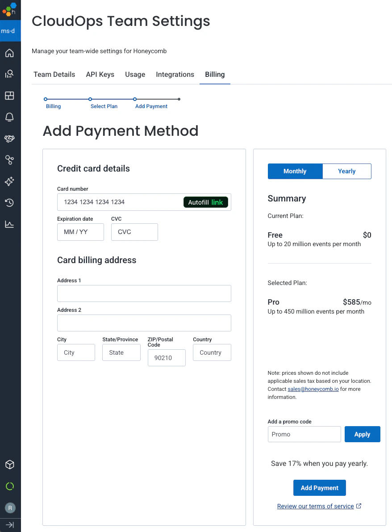Open the API Keys tab
This screenshot has width=392, height=532.
[100, 74]
